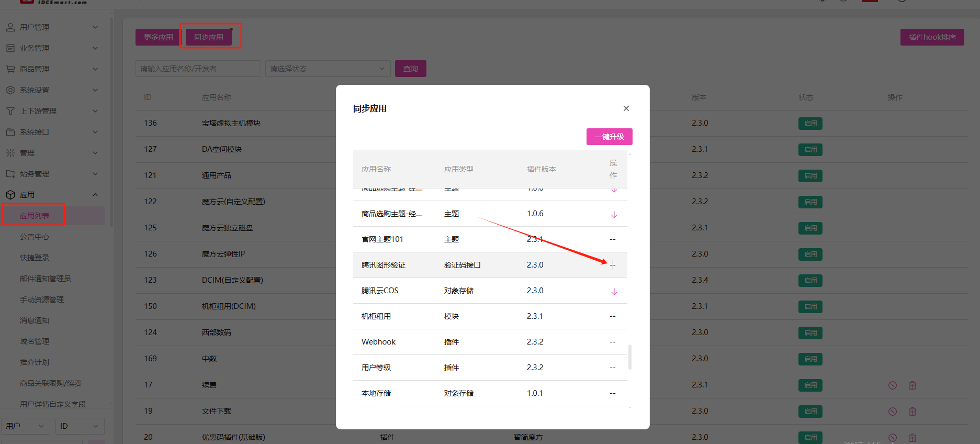The width and height of the screenshot is (980, 444).
Task: Click the 更多应用 button
Action: [159, 37]
